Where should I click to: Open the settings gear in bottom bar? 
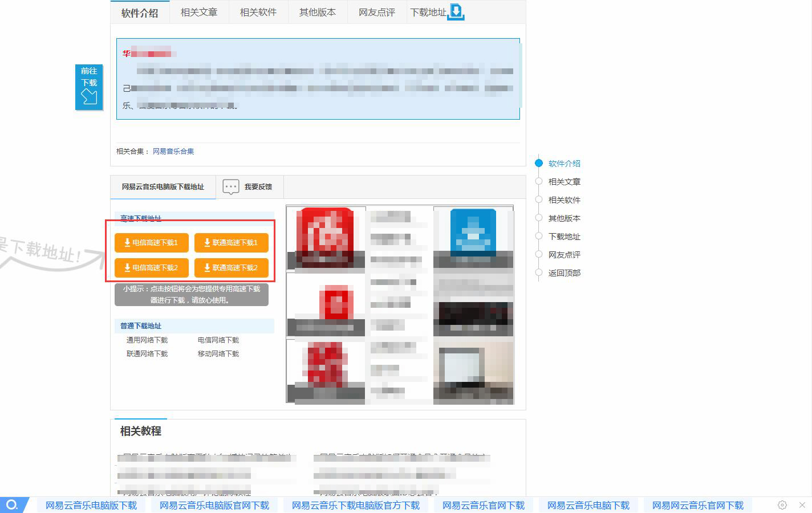pos(782,505)
